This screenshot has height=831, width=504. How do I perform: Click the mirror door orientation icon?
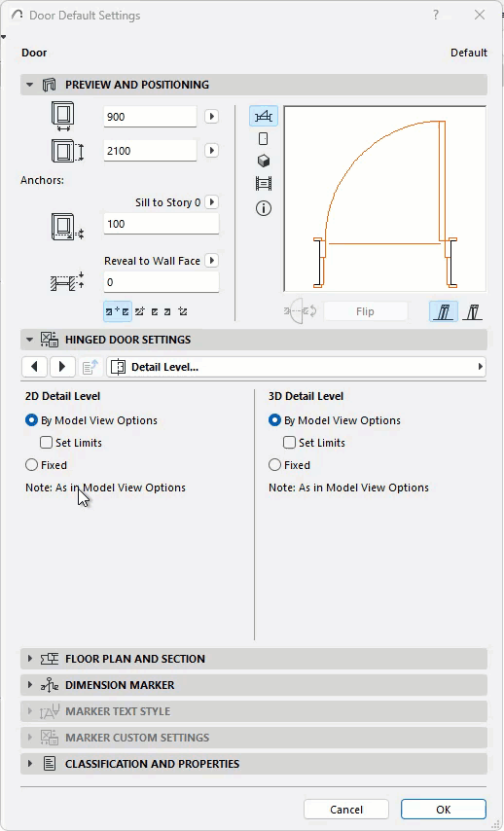click(x=300, y=311)
